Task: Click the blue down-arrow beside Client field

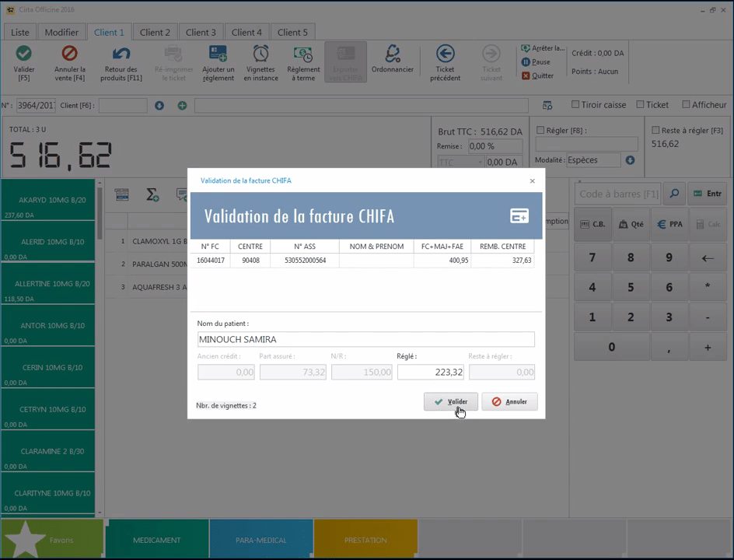Action: pyautogui.click(x=159, y=106)
